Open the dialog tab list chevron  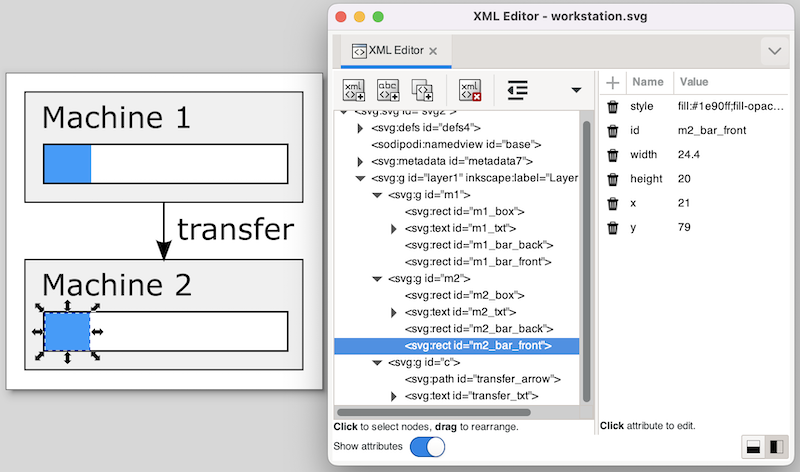coord(774,50)
